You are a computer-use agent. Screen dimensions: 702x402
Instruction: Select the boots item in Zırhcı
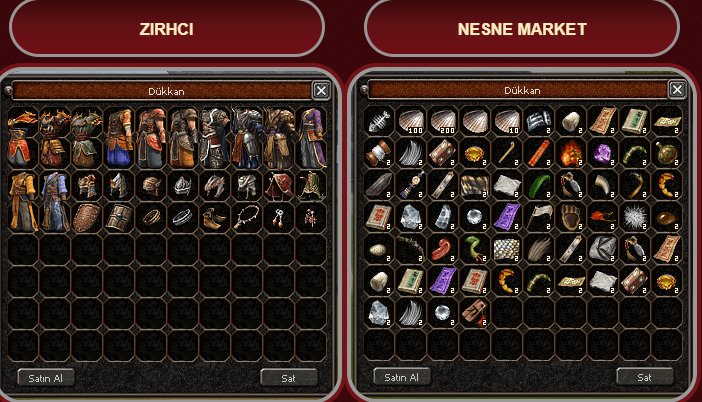pyautogui.click(x=215, y=218)
